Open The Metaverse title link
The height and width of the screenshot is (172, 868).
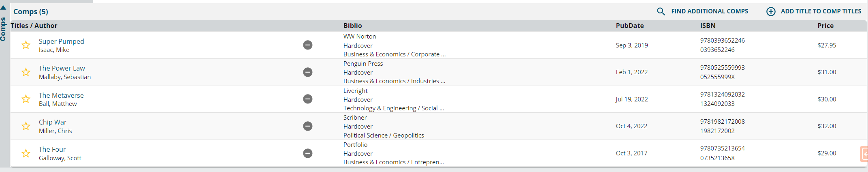[61, 95]
